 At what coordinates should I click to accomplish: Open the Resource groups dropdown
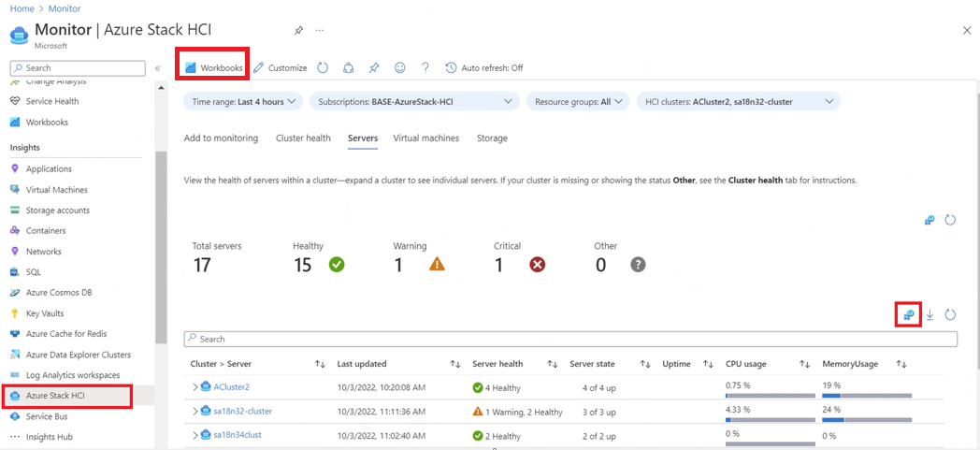pyautogui.click(x=578, y=101)
